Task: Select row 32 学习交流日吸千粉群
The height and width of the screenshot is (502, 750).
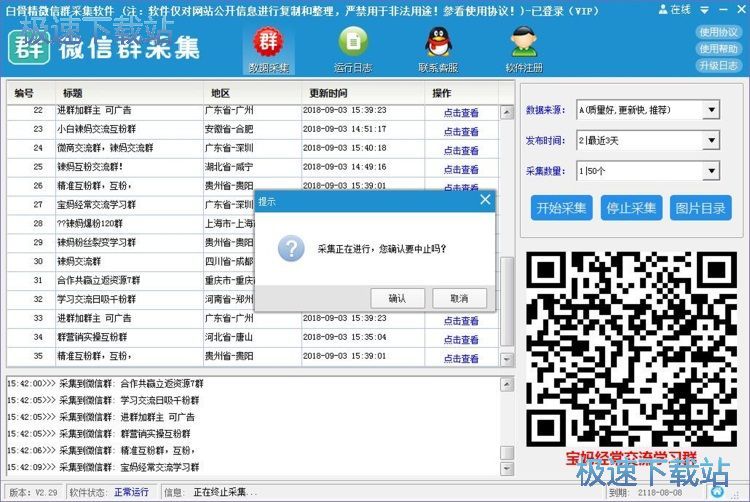Action: (130, 299)
